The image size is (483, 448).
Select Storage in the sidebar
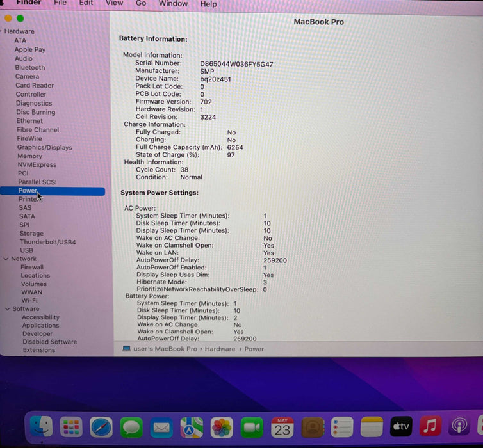tap(32, 233)
